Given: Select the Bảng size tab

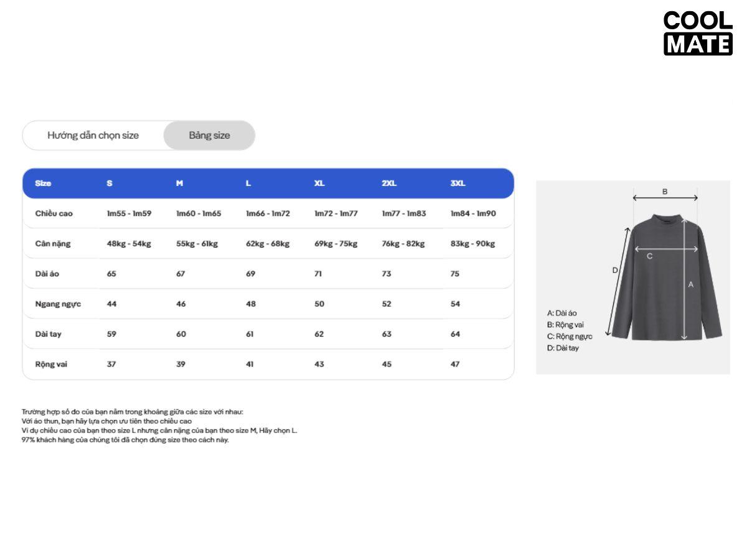Looking at the screenshot, I should pos(209,136).
